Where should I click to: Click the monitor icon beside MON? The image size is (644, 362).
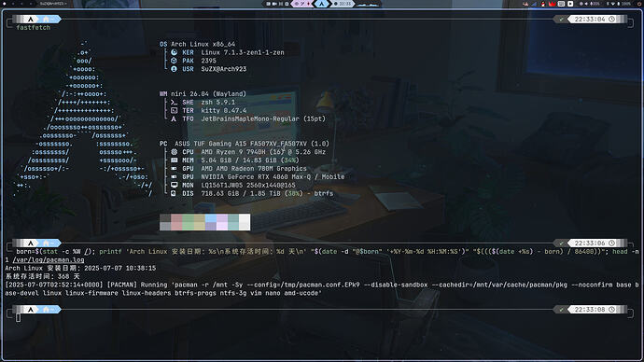(175, 185)
